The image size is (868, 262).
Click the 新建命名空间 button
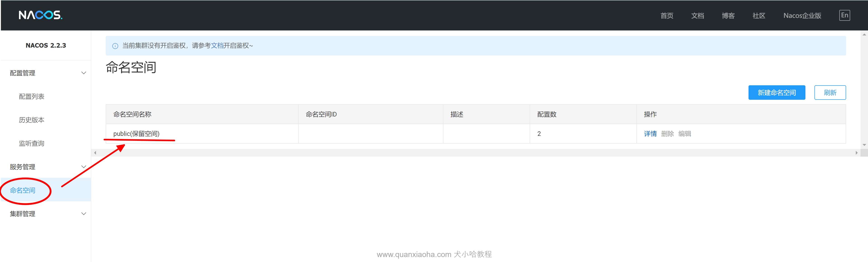point(776,93)
